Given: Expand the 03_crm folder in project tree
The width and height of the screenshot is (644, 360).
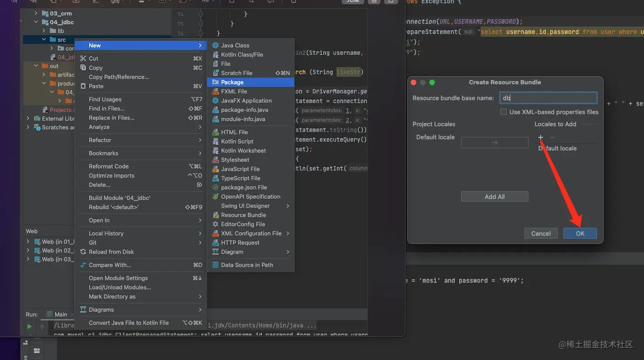Looking at the screenshot, I should tap(36, 14).
